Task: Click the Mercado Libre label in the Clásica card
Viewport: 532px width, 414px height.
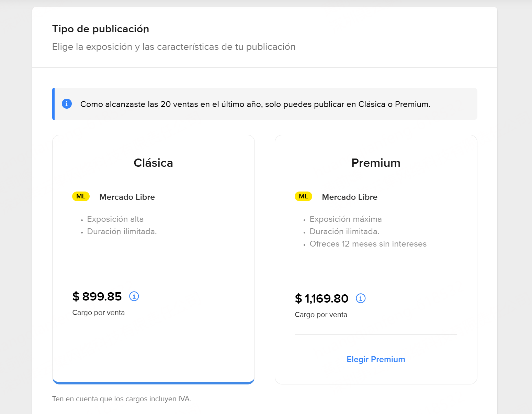Action: pos(127,197)
